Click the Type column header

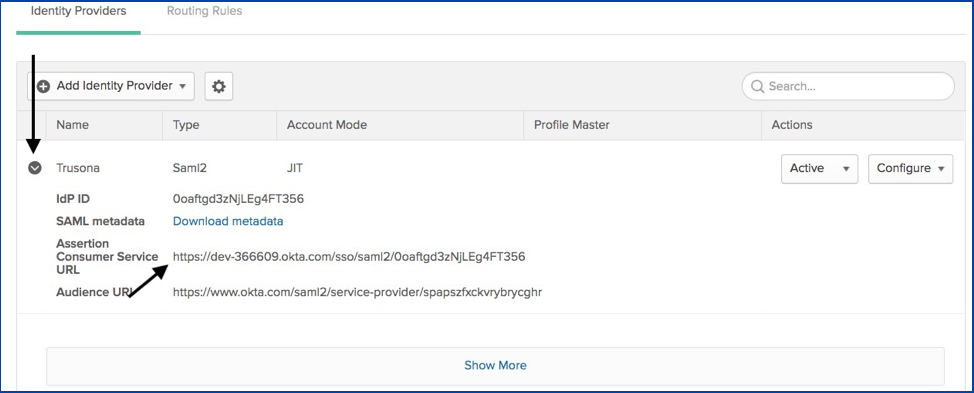click(x=186, y=125)
